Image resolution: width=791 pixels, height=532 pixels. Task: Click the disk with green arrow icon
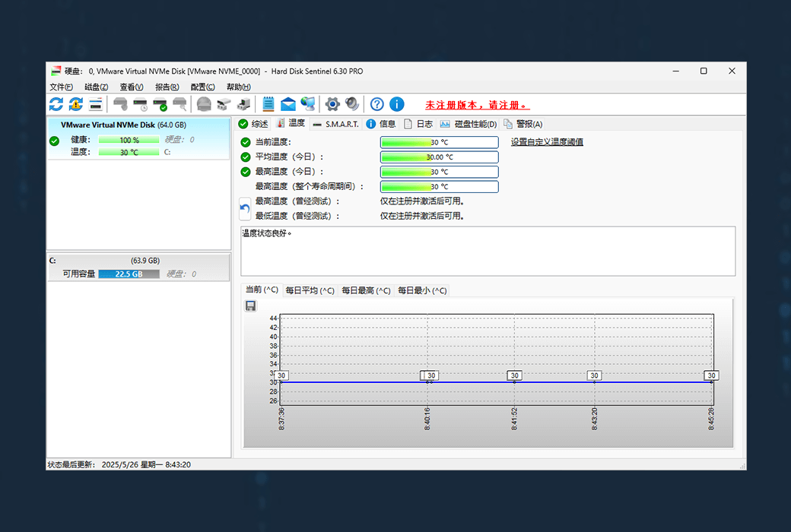point(243,104)
